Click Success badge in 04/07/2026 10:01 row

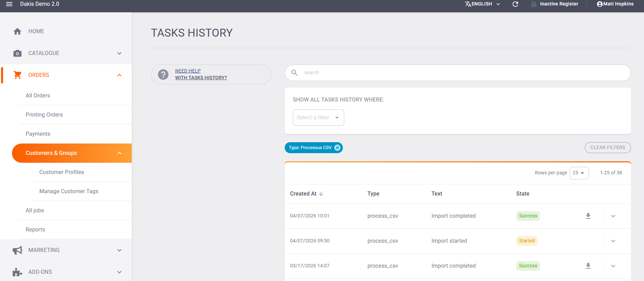click(528, 216)
